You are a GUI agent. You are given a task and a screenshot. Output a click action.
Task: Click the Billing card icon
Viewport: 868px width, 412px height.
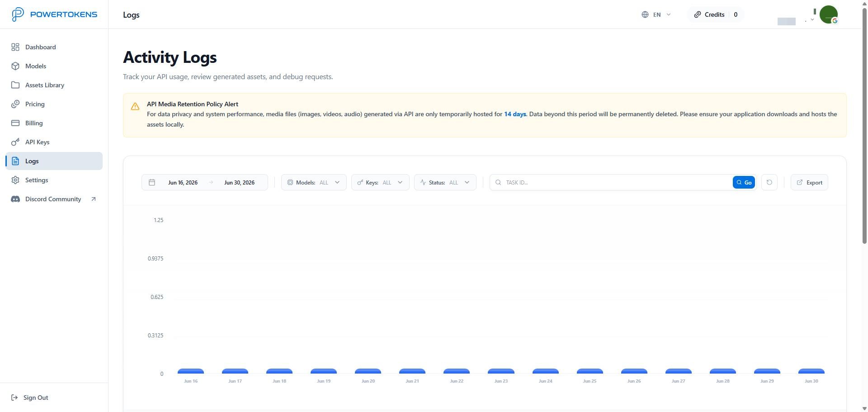pos(15,123)
